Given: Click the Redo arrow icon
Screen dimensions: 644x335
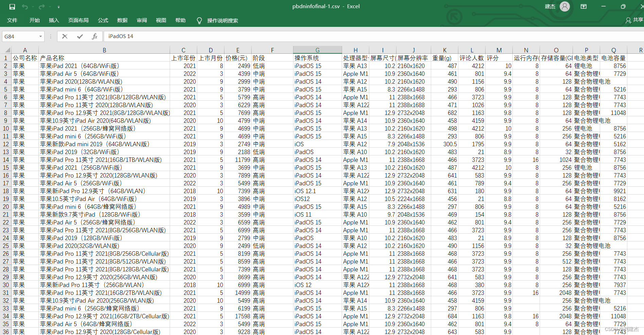Looking at the screenshot, I should 41,7.
